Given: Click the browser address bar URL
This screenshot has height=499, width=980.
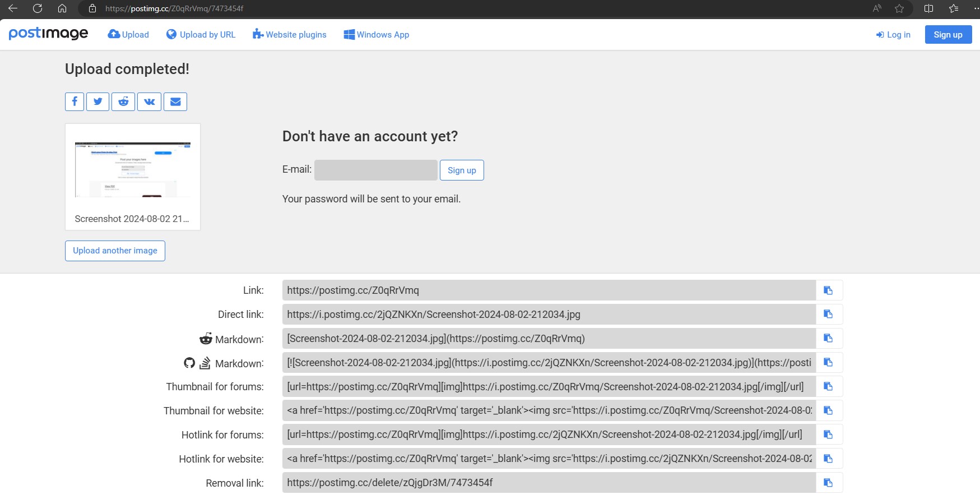Looking at the screenshot, I should coord(174,8).
